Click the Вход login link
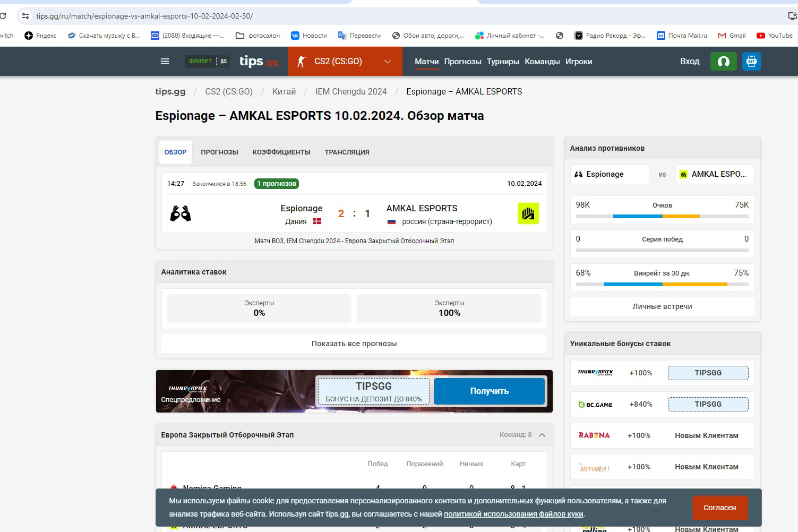 click(x=690, y=62)
